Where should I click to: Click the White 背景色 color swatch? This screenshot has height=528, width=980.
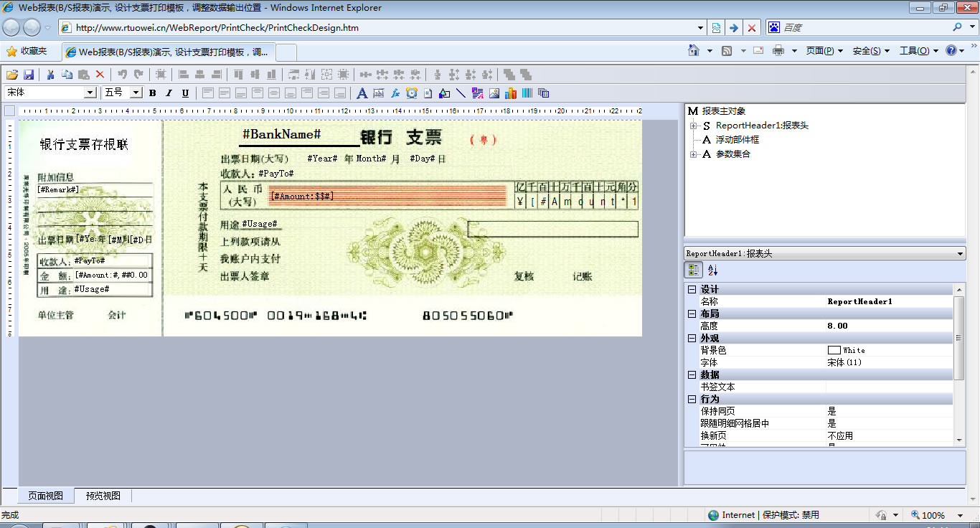[x=834, y=350]
